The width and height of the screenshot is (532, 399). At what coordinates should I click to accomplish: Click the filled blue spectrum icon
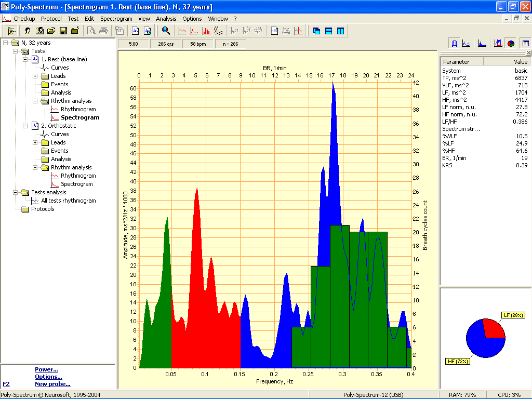coord(482,44)
